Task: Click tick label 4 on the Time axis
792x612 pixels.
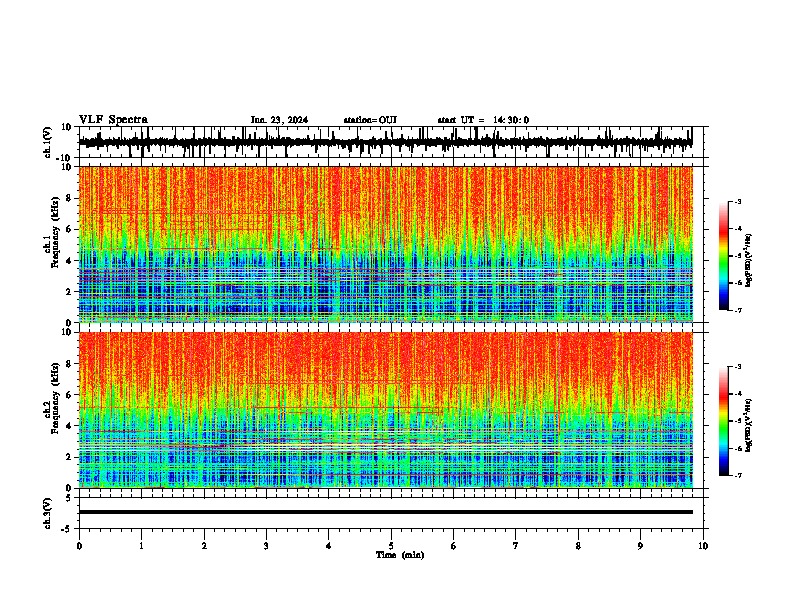Action: (x=329, y=546)
